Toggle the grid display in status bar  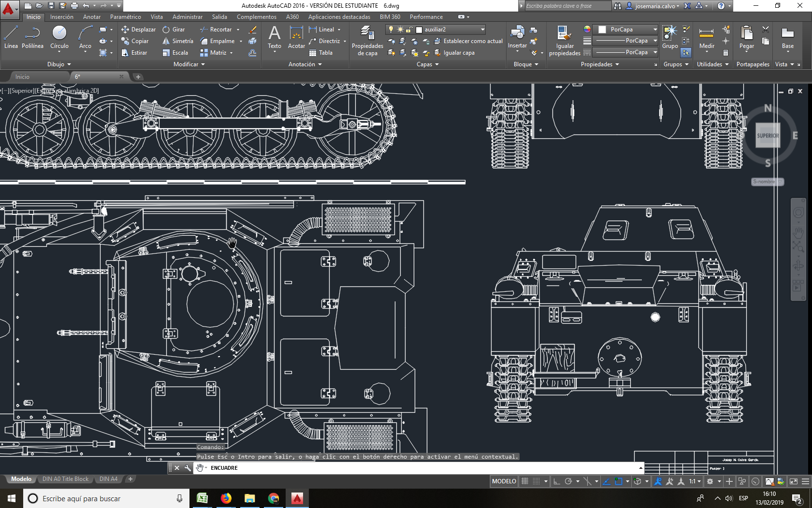click(525, 481)
